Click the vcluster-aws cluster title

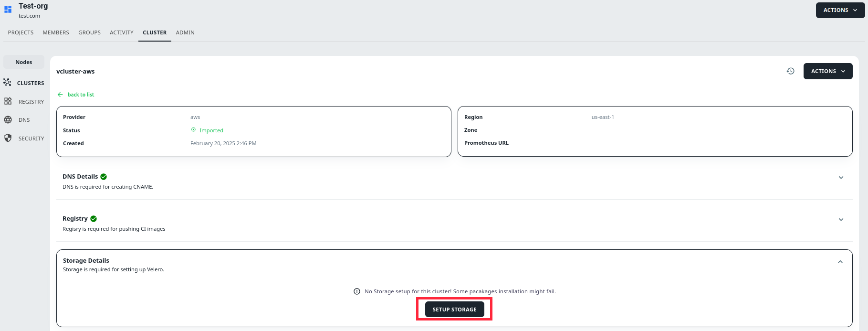pos(75,71)
